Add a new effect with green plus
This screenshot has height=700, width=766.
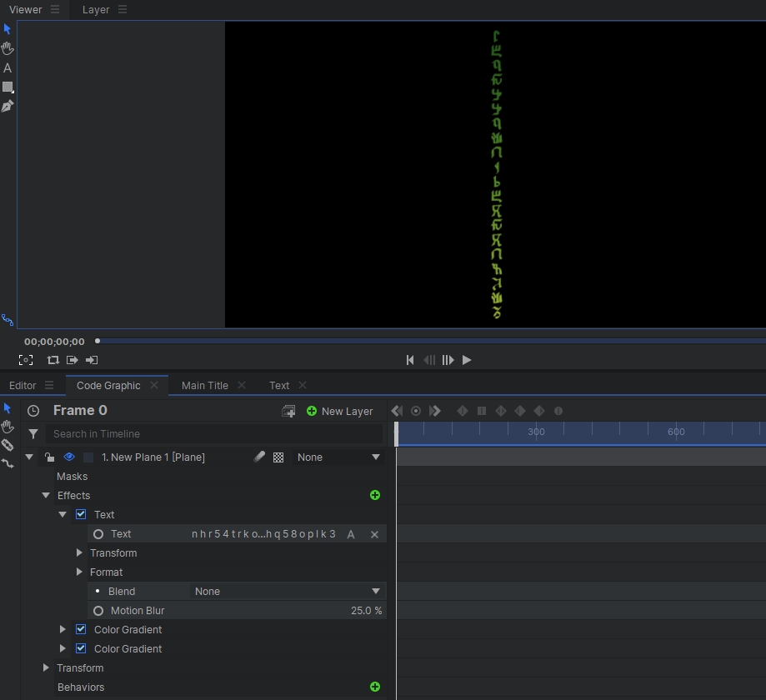click(x=375, y=495)
